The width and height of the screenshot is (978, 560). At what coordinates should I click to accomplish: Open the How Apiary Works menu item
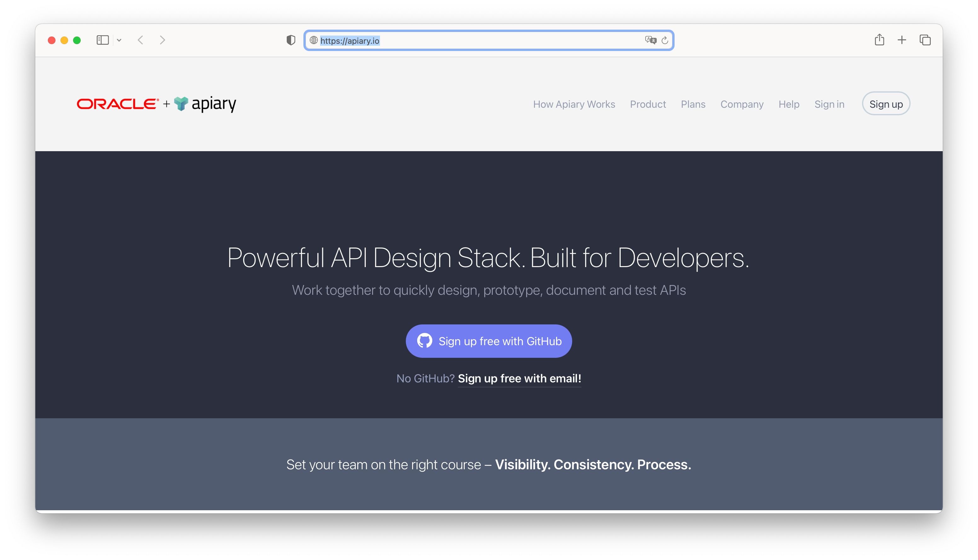point(574,104)
